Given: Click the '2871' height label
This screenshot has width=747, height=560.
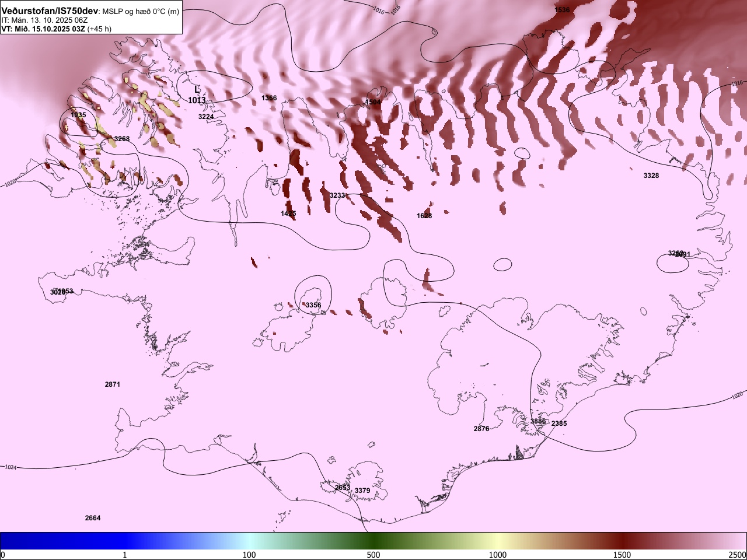Looking at the screenshot, I should point(113,384).
